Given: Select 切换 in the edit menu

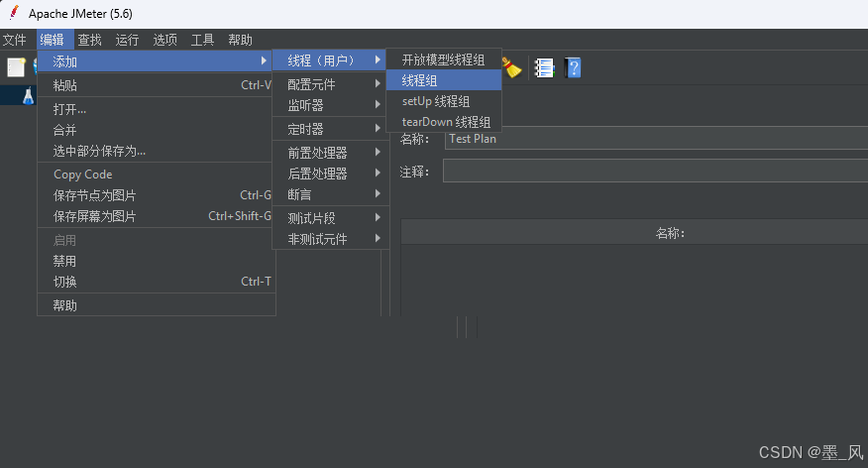Looking at the screenshot, I should 157,282.
